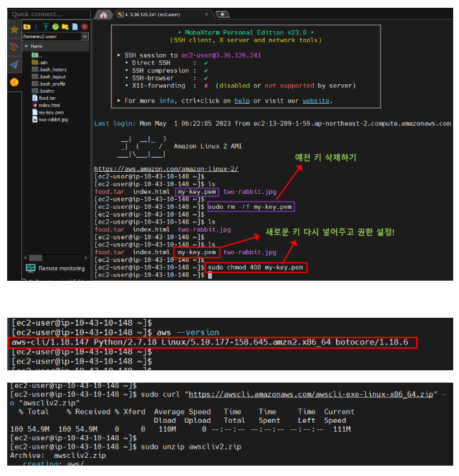This screenshot has height=476, width=459.
Task: Click 'aws --version' command text
Action: [x=188, y=333]
